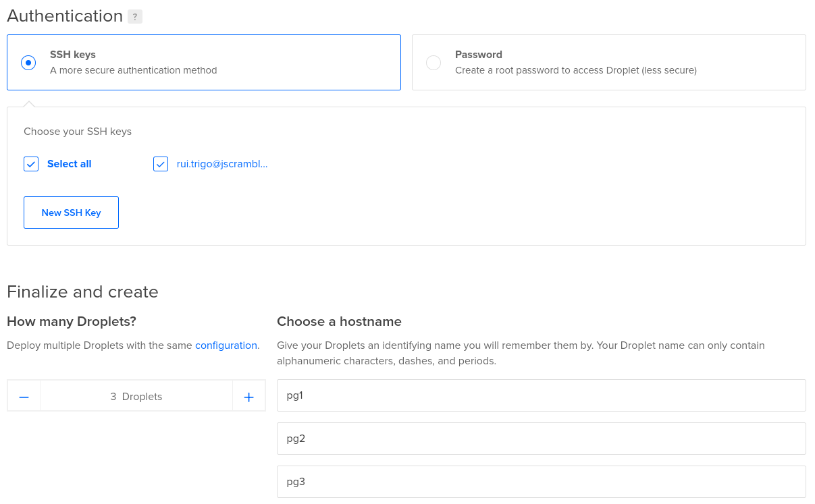Focus the pg2 hostname input
The height and width of the screenshot is (504, 815).
[x=541, y=439]
